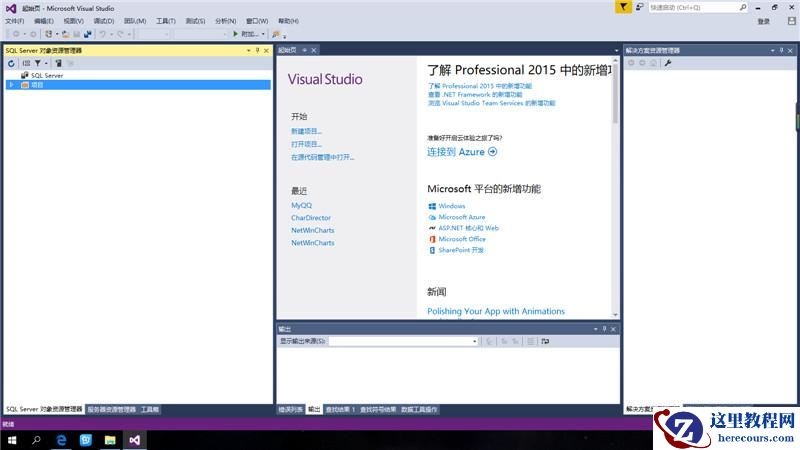Open the 文件(F) File menu
800x450 pixels.
pos(14,21)
